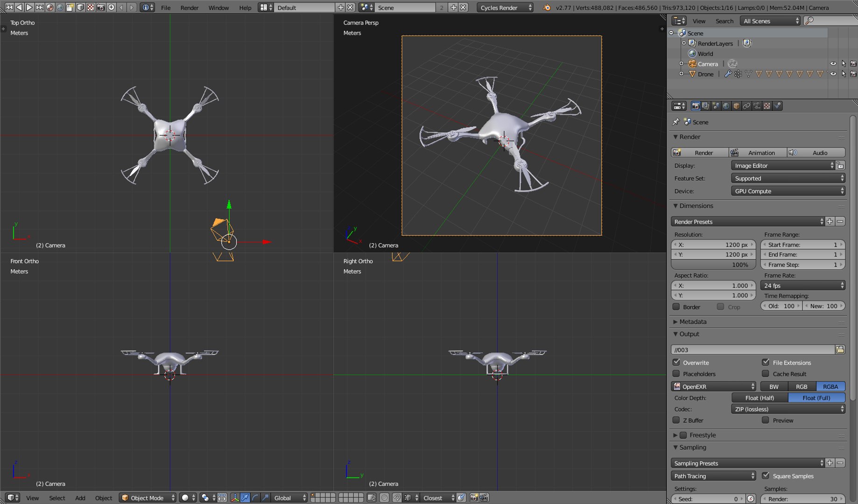This screenshot has height=504, width=858.
Task: Click the pin icon beside Scene in properties
Action: (676, 122)
